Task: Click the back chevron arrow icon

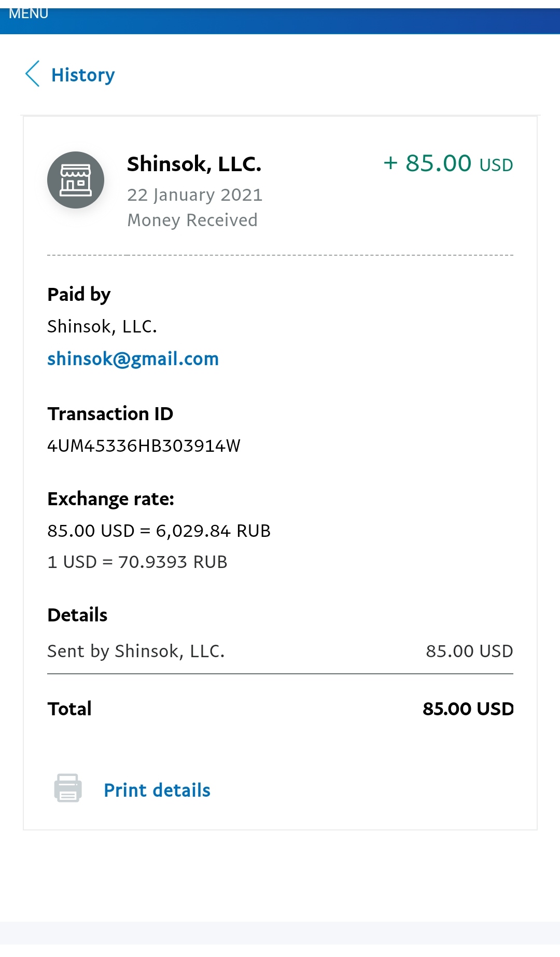Action: [x=33, y=74]
